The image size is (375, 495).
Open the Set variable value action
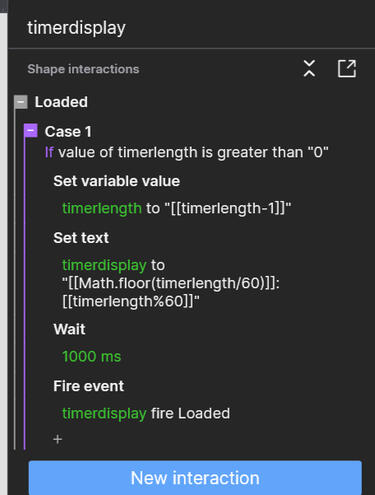click(x=117, y=181)
